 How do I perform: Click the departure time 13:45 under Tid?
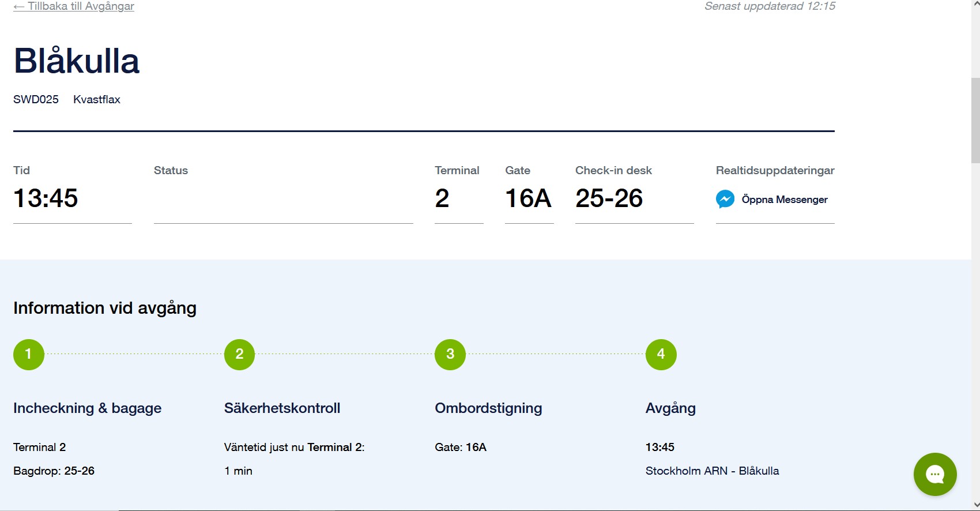point(46,198)
